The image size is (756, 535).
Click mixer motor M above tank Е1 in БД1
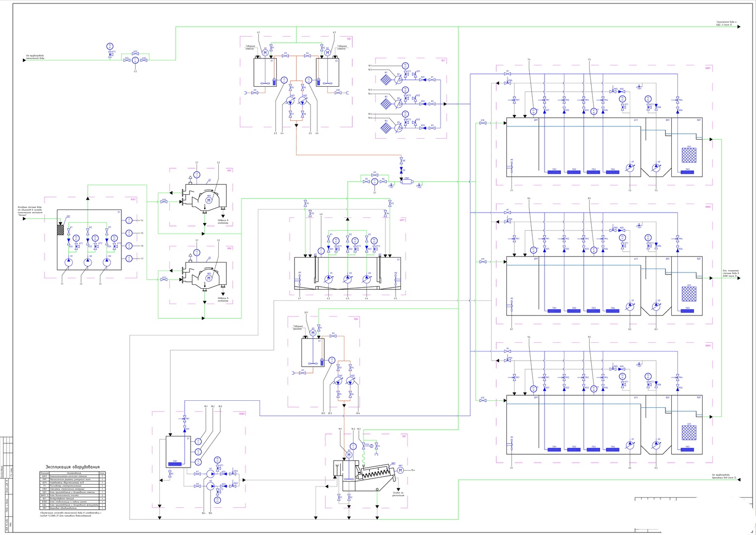click(265, 53)
